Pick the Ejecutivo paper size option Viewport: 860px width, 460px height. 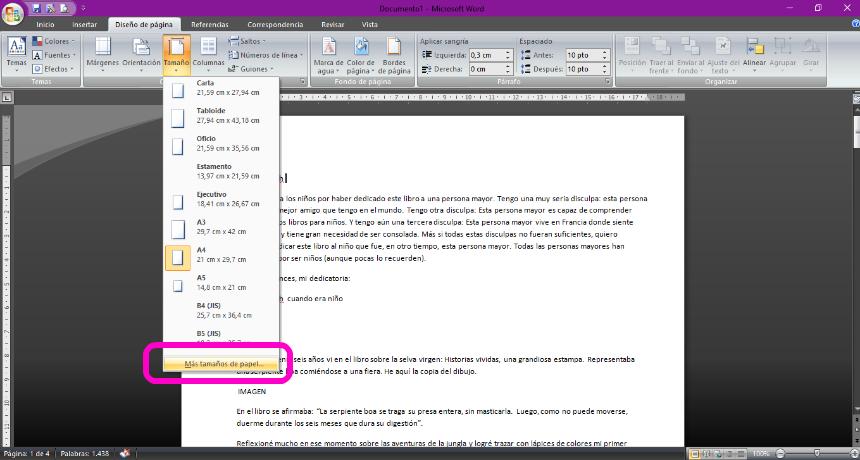click(220, 200)
